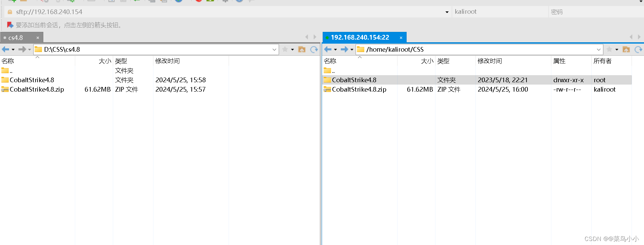The width and height of the screenshot is (644, 245).
Task: Select remote CobaltStrike4.8.zip file
Action: (x=355, y=89)
